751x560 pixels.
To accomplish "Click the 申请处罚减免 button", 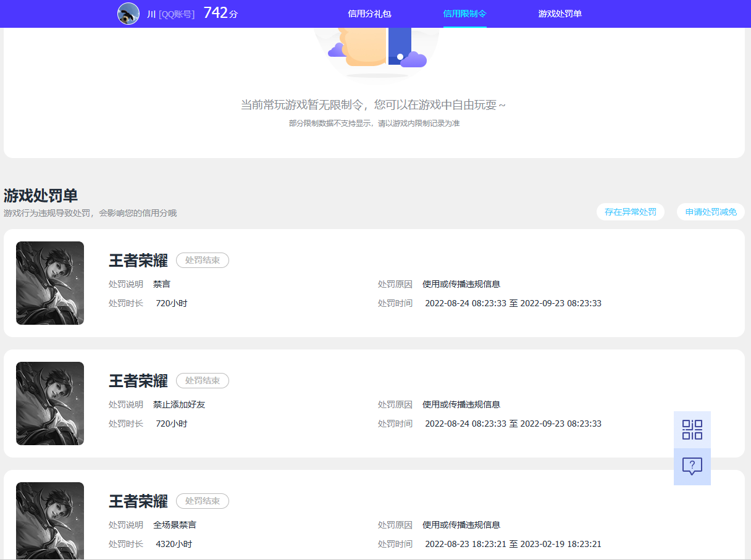I will [x=711, y=212].
